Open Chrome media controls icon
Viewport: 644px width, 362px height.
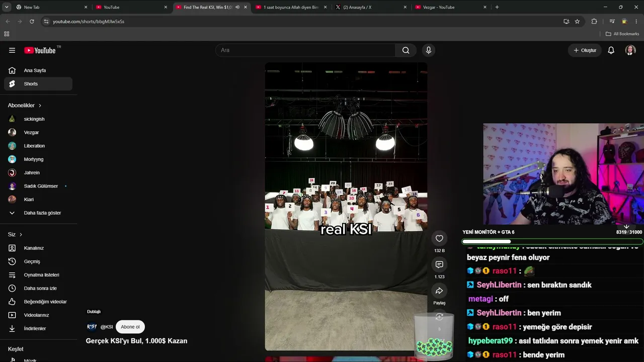click(x=612, y=22)
